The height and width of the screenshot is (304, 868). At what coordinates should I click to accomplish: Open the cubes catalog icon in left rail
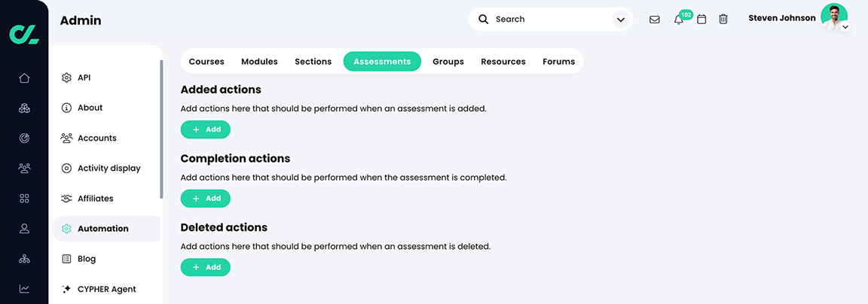24,108
